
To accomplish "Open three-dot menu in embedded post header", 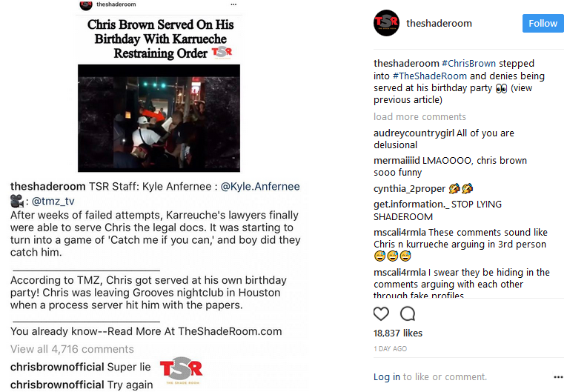I will point(233,4).
